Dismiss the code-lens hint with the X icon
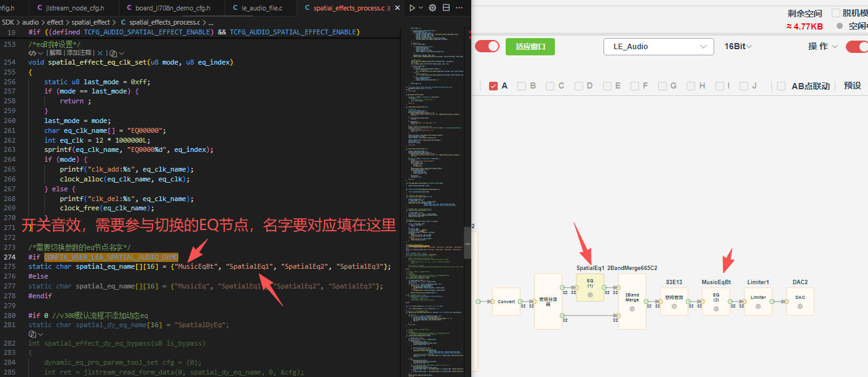Screen dimensions: 868x377 100,54
